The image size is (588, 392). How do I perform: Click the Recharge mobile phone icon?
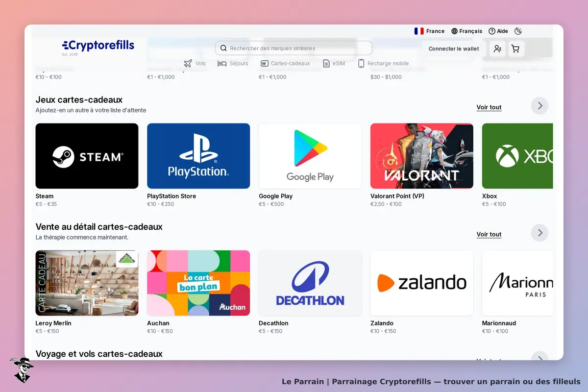coord(361,63)
